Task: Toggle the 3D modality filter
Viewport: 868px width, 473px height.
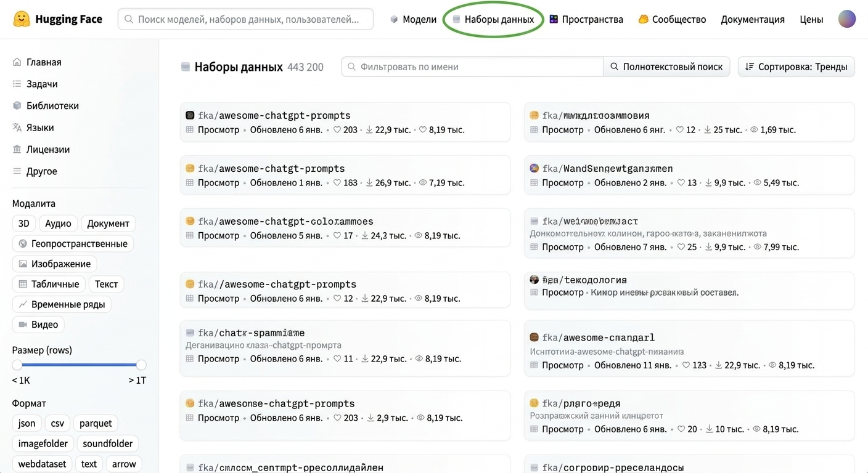Action: click(x=23, y=224)
